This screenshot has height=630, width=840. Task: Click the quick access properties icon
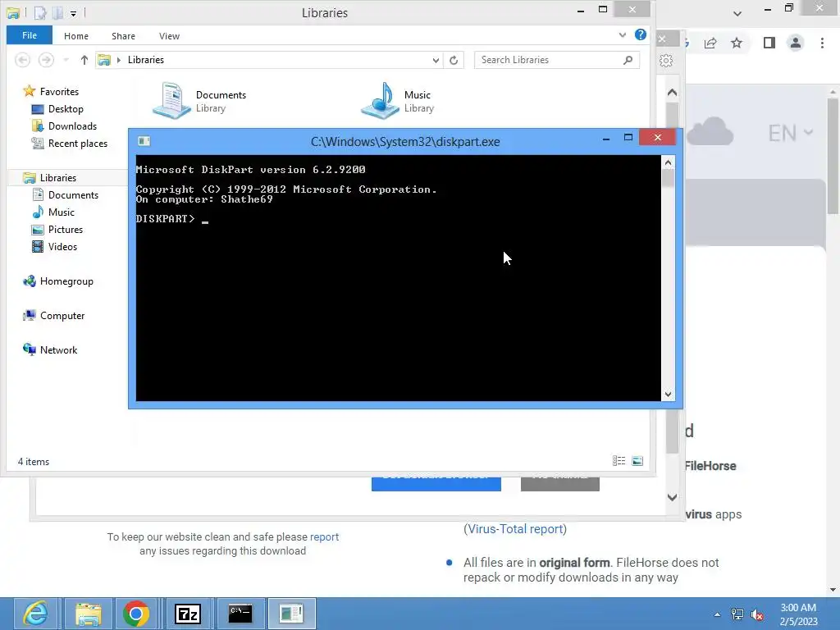click(40, 13)
